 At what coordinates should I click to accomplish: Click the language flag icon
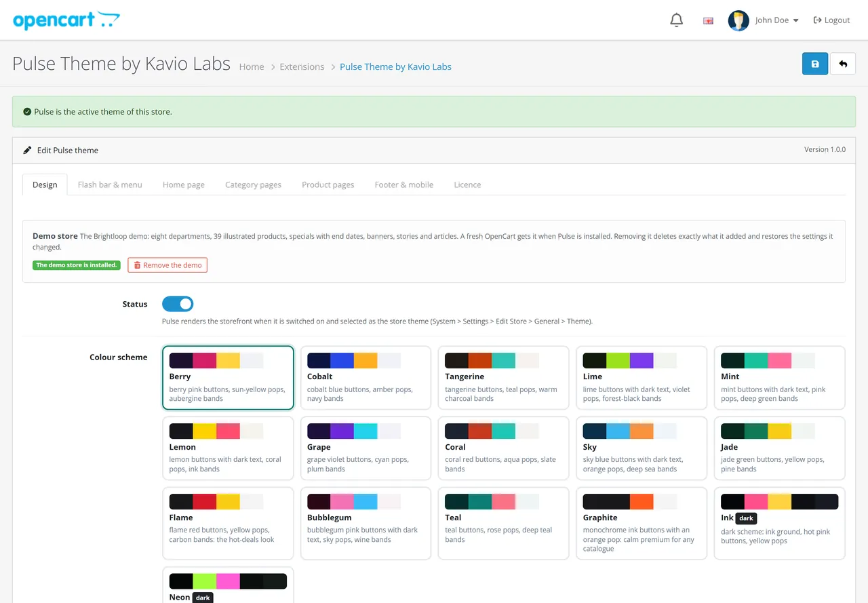(708, 20)
